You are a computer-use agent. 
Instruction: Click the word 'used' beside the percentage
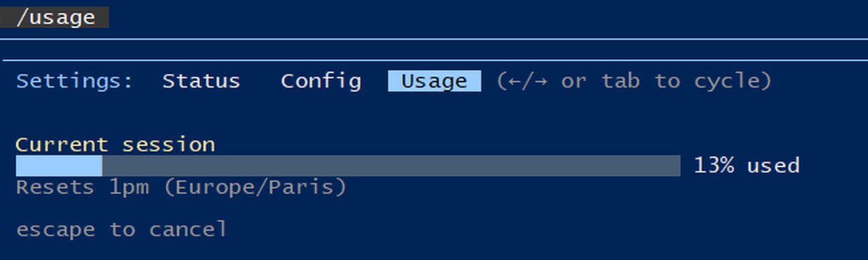point(773,166)
